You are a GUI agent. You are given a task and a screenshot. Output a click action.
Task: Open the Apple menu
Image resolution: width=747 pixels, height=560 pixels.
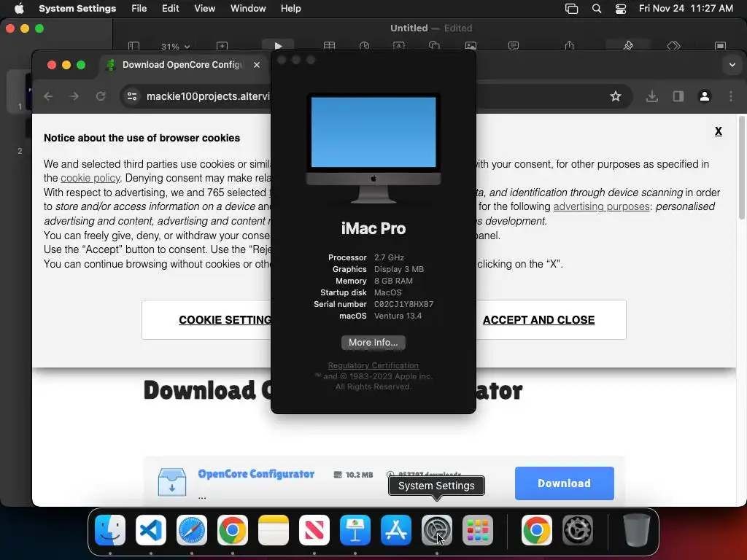[19, 8]
